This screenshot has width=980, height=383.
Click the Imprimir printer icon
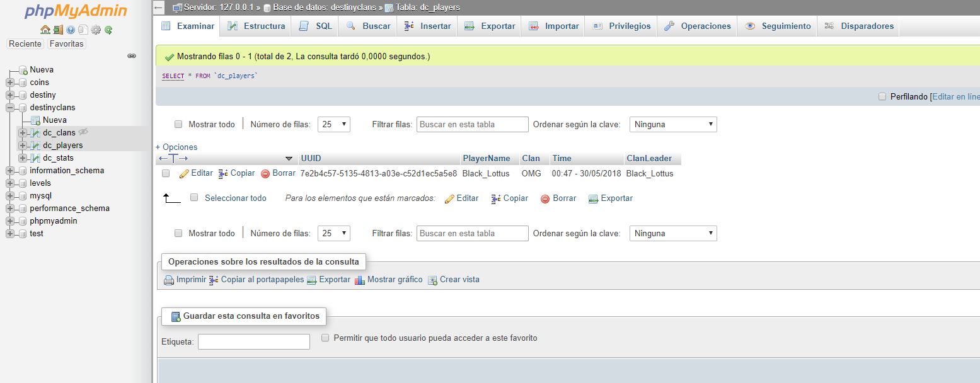169,280
